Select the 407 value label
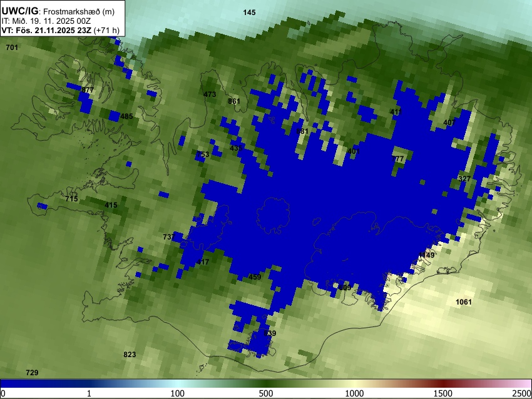 [x=449, y=123]
